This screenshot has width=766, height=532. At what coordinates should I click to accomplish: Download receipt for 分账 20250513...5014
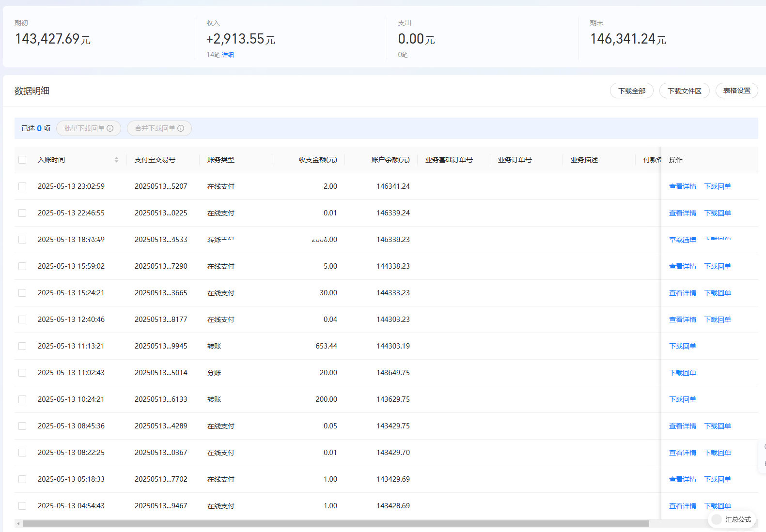click(x=683, y=373)
